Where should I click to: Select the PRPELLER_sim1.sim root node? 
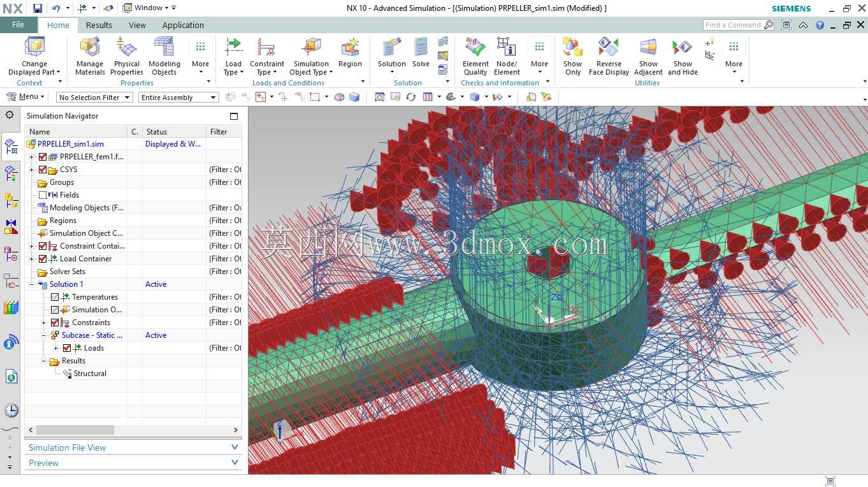[70, 144]
